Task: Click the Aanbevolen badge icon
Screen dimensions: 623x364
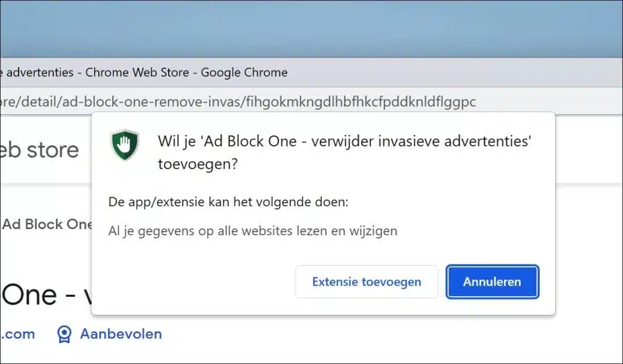Action: (64, 334)
